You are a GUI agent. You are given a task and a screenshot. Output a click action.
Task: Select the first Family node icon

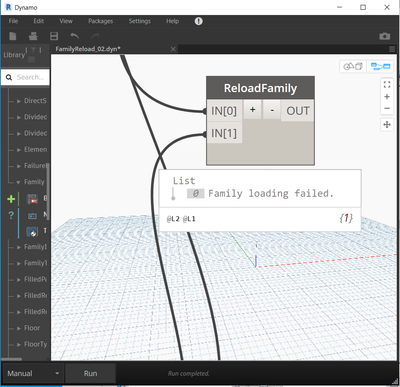tap(32, 199)
